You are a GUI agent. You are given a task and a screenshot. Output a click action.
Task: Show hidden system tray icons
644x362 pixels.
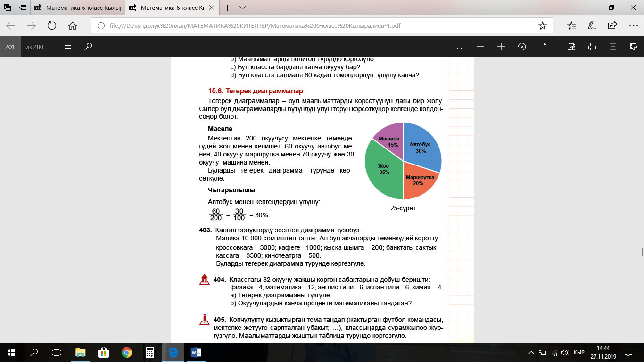point(531,353)
